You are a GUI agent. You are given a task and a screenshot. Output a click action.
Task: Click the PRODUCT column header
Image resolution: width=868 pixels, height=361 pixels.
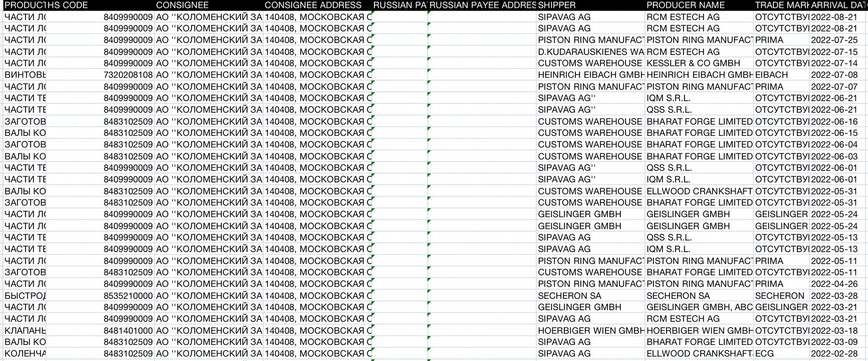24,5
